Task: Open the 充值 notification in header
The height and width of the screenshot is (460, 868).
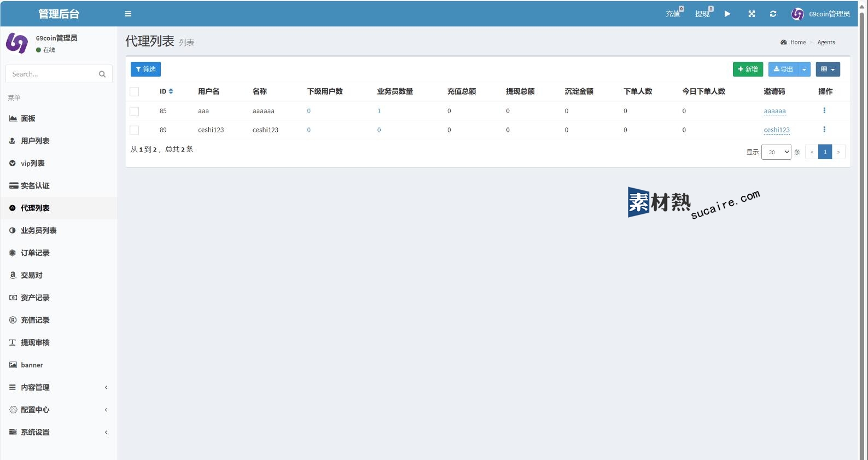Action: (x=673, y=14)
